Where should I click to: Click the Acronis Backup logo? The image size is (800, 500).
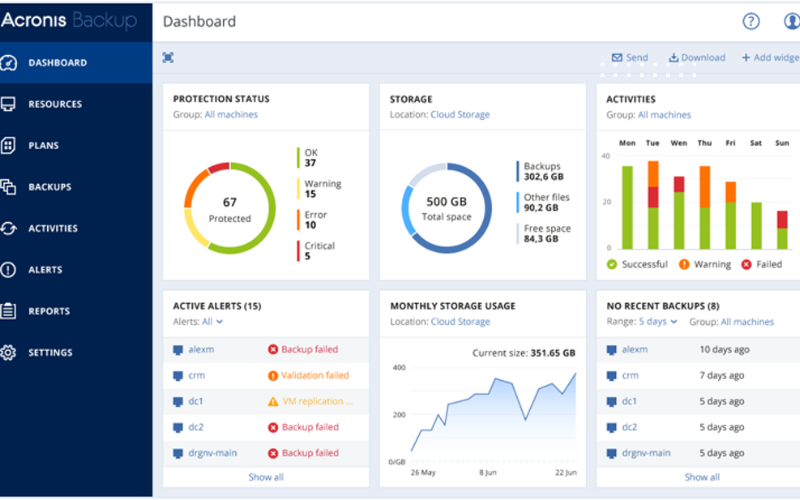[x=69, y=20]
